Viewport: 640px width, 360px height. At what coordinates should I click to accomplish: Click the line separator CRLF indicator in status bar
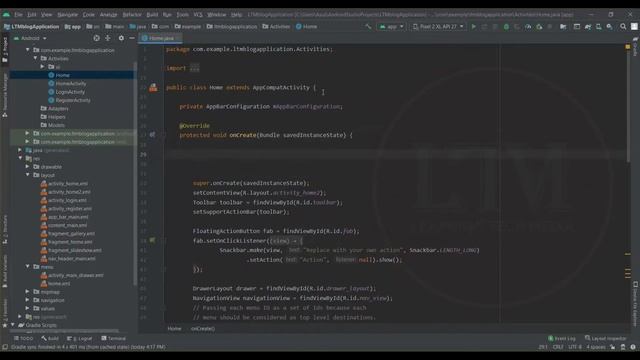[558, 347]
